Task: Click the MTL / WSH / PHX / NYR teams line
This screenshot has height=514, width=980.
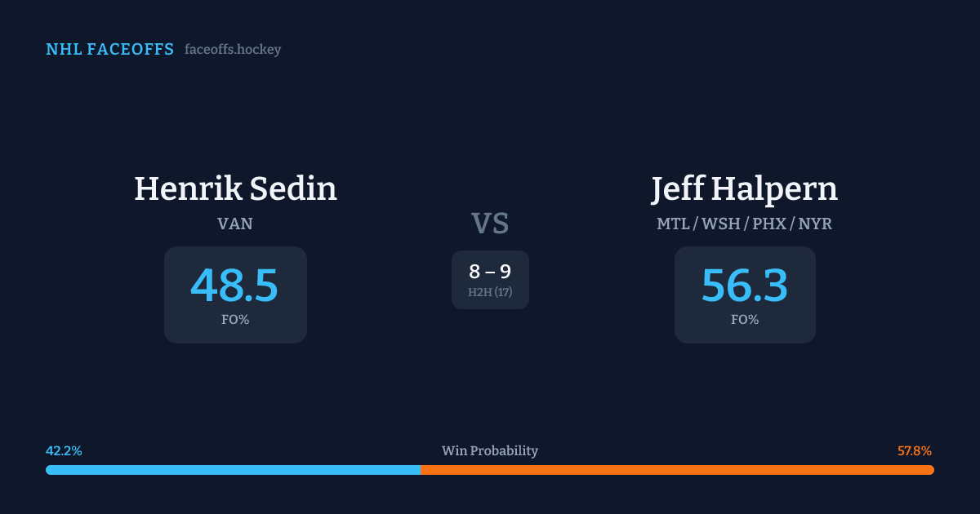Action: point(744,224)
